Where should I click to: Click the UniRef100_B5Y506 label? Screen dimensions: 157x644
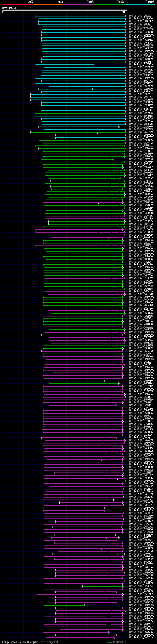pyautogui.click(x=141, y=632)
